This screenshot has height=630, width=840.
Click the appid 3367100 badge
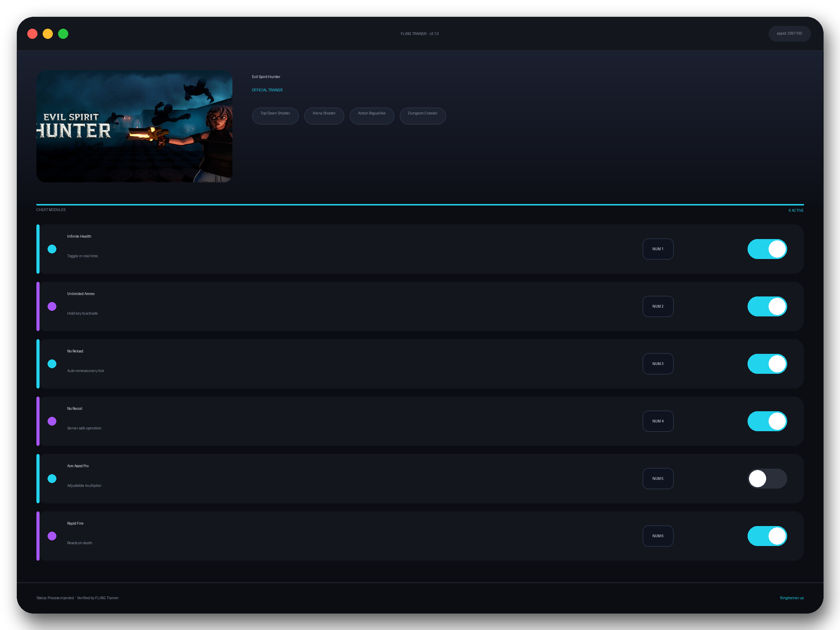coord(790,33)
